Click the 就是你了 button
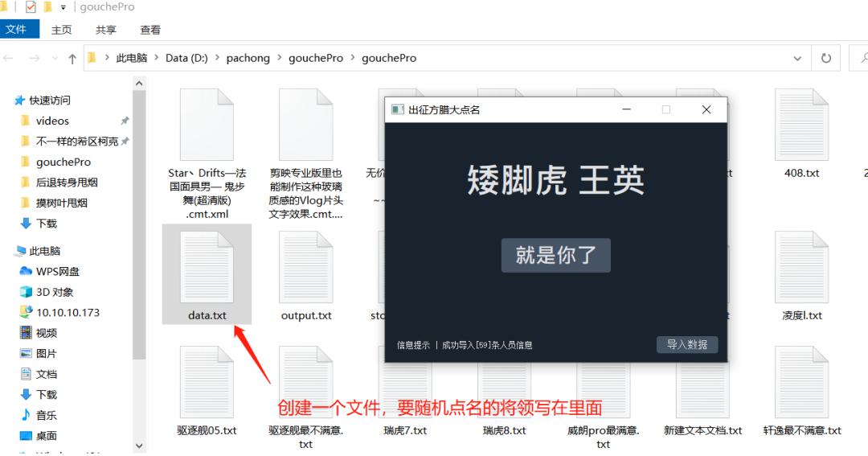This screenshot has height=456, width=868. [x=556, y=256]
